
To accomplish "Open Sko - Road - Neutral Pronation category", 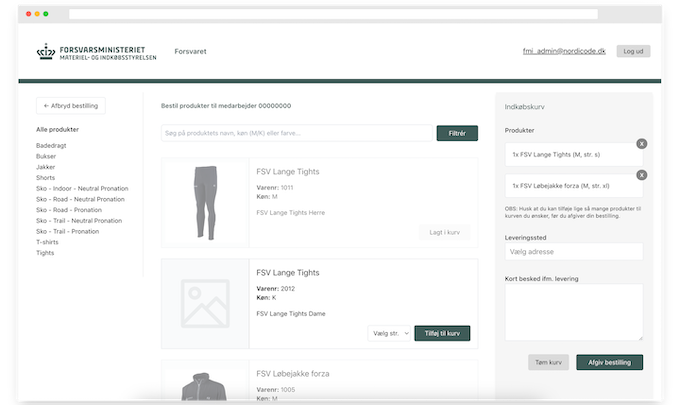I will tap(80, 199).
